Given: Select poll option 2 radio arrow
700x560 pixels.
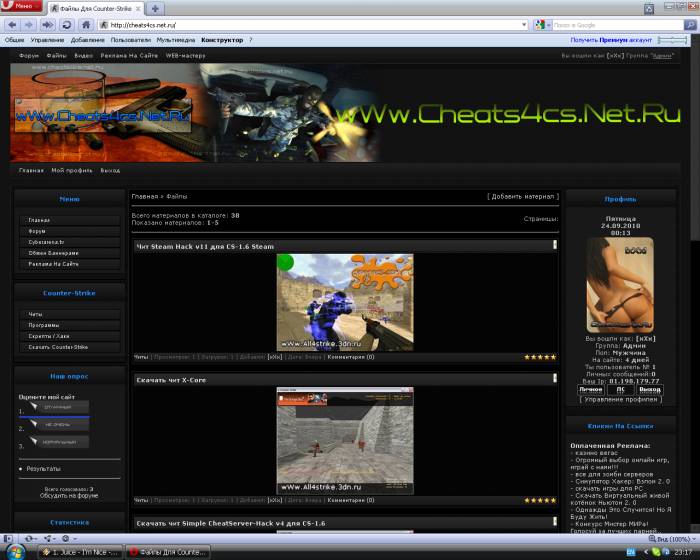Looking at the screenshot, I should [x=33, y=423].
